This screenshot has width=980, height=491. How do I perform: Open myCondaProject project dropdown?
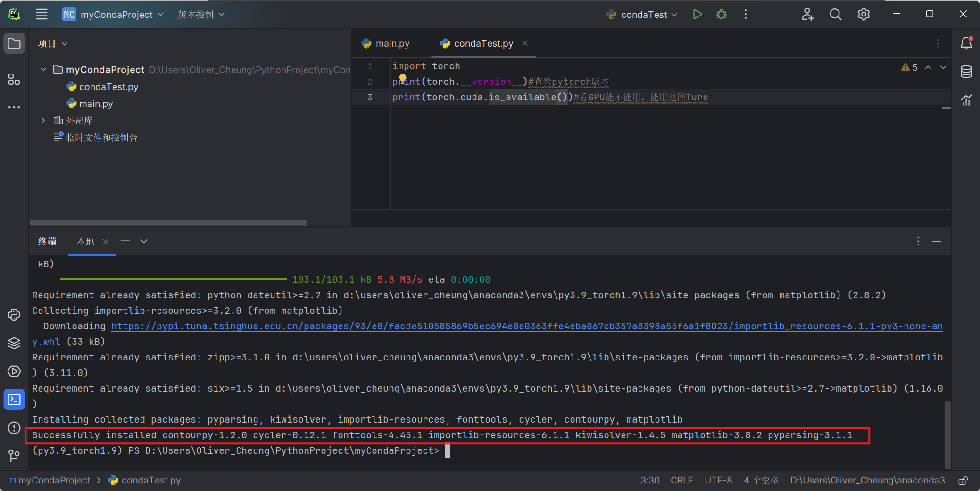point(113,15)
